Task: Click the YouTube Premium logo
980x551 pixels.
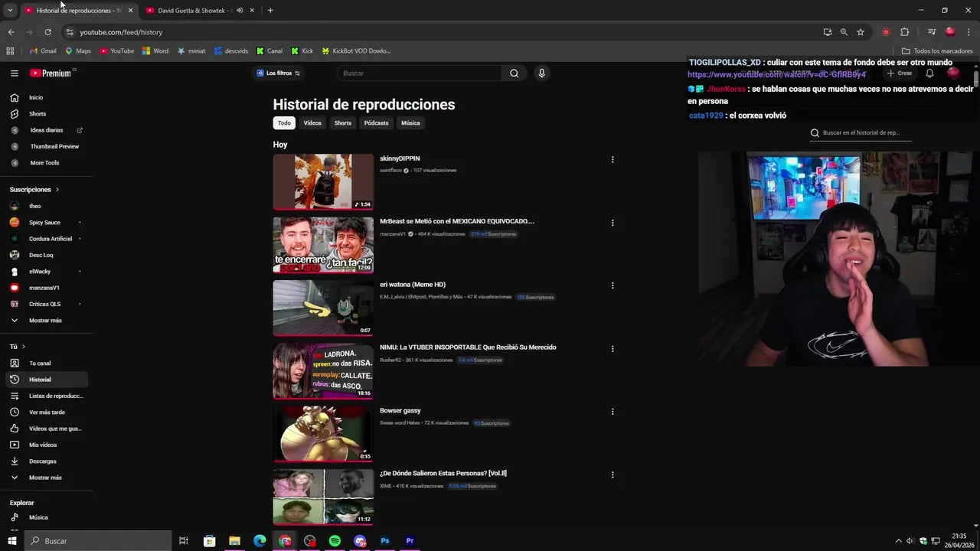Action: coord(52,73)
